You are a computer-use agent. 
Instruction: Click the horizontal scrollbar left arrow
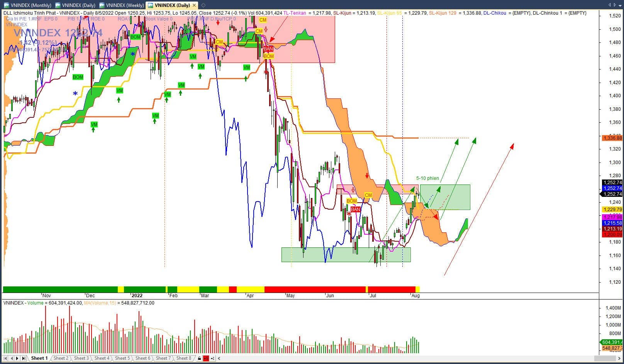tap(219, 359)
